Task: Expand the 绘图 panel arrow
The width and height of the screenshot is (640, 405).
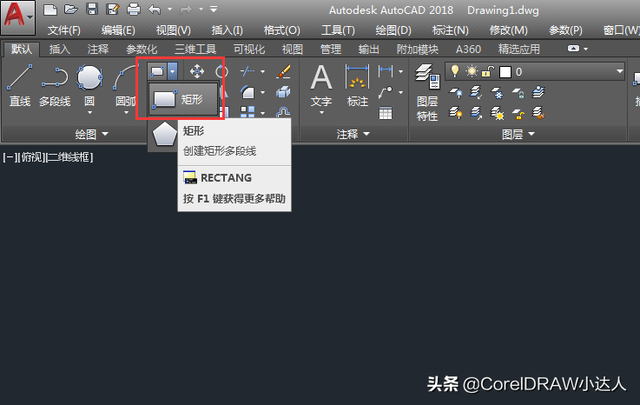Action: coord(105,134)
